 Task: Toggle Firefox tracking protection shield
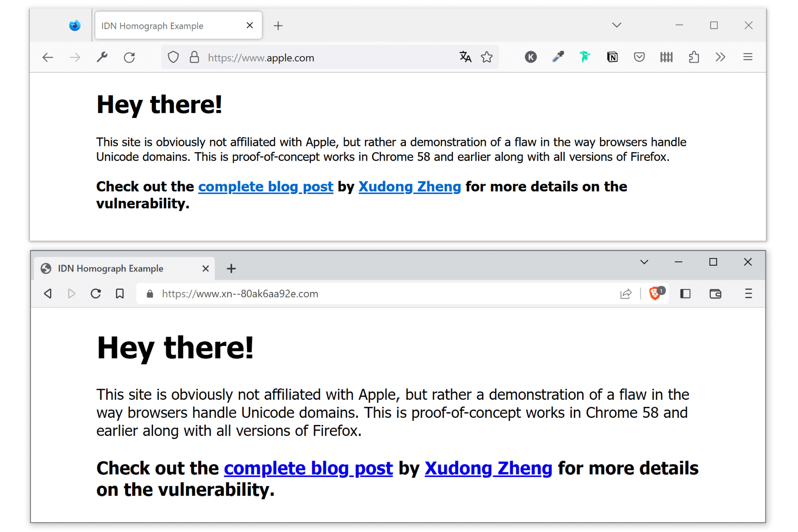(173, 57)
